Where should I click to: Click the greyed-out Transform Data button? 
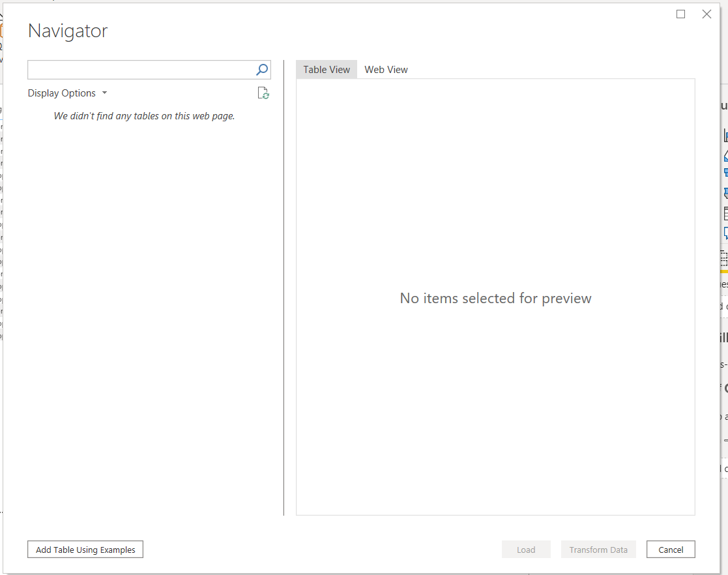coord(598,550)
